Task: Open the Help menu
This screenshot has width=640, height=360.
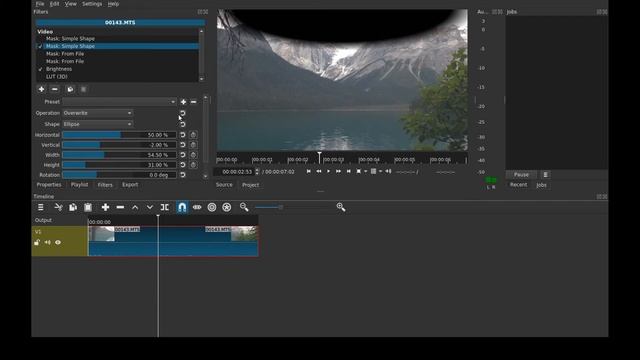Action: click(x=113, y=4)
